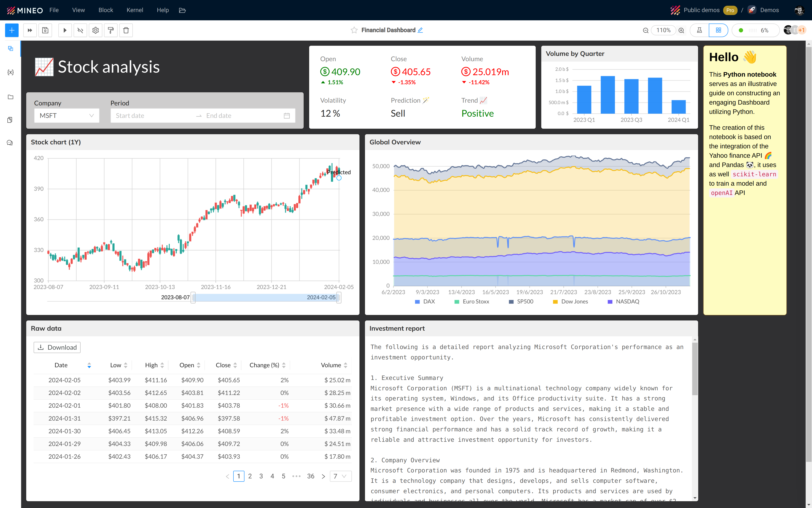Open the variables {x} sidebar icon
Screen dimensions: 812x508
10,72
